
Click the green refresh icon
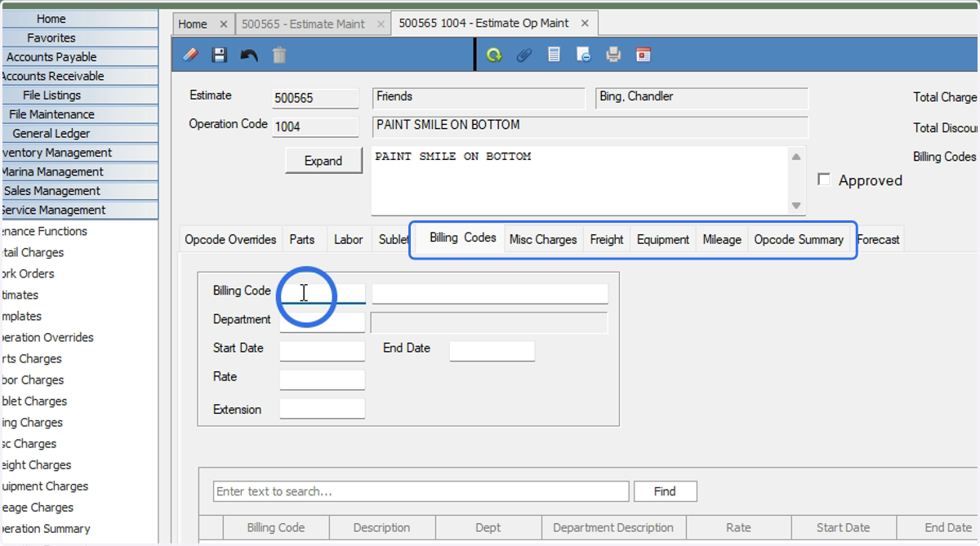494,55
